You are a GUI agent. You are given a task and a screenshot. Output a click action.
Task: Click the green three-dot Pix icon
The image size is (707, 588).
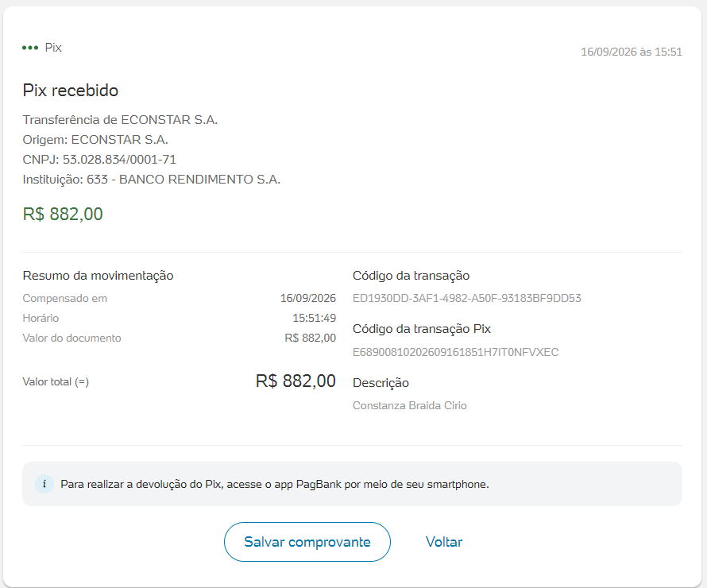pyautogui.click(x=30, y=48)
